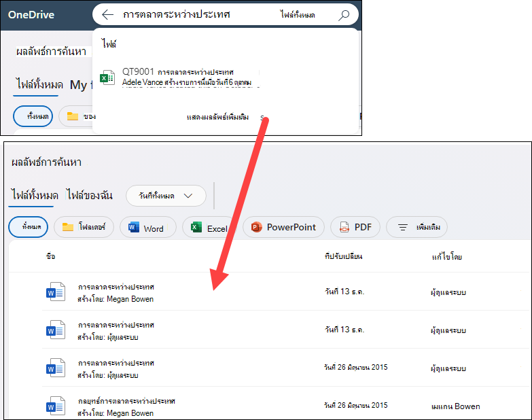Image resolution: width=532 pixels, height=420 pixels.
Task: Open Word icon for the Megan Bowen file dated 13 ธ.ค.
Action: coord(56,292)
